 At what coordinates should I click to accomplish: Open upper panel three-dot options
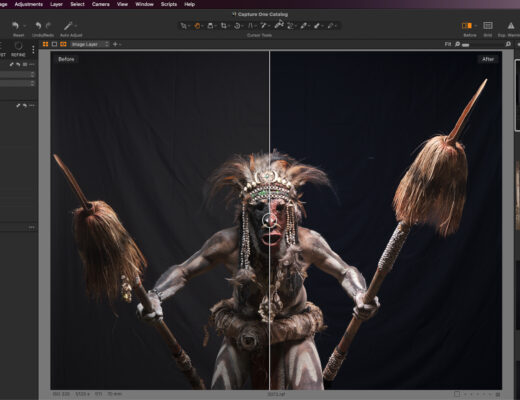click(x=32, y=64)
